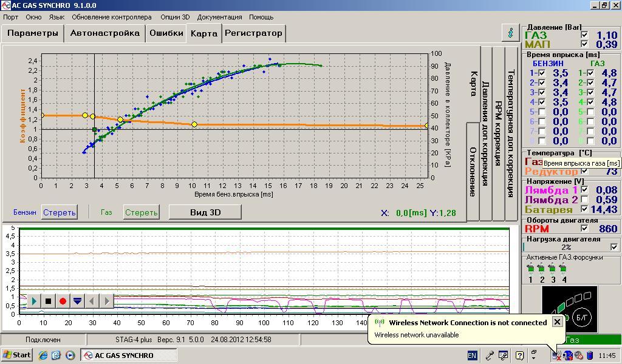Enable petrol injector 5 checkbox
The image size is (622, 364).
(x=542, y=112)
